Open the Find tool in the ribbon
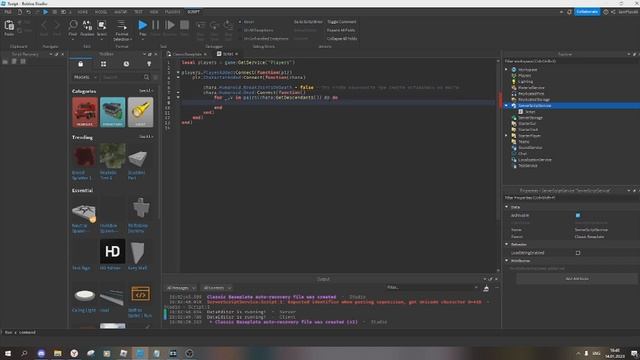The width and height of the screenshot is (640, 360). point(73,25)
